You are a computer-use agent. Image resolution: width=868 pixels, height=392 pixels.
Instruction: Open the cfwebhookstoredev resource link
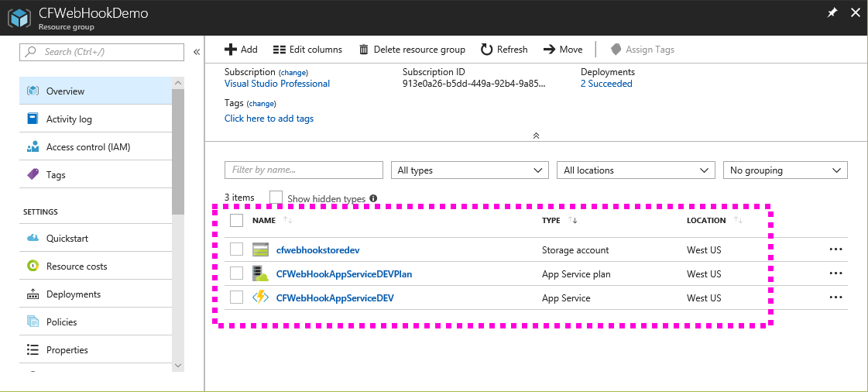[317, 249]
